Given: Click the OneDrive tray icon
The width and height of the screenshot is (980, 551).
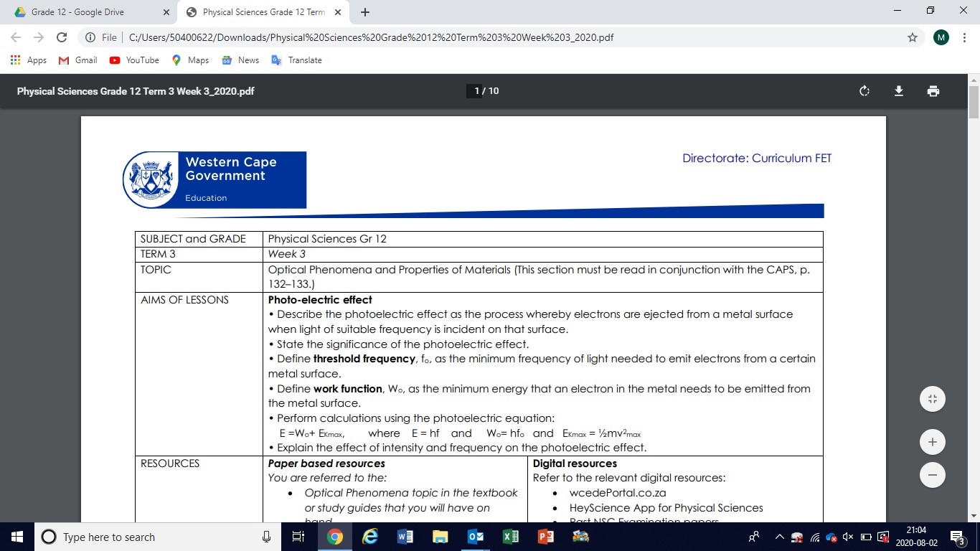Looking at the screenshot, I should tap(831, 537).
